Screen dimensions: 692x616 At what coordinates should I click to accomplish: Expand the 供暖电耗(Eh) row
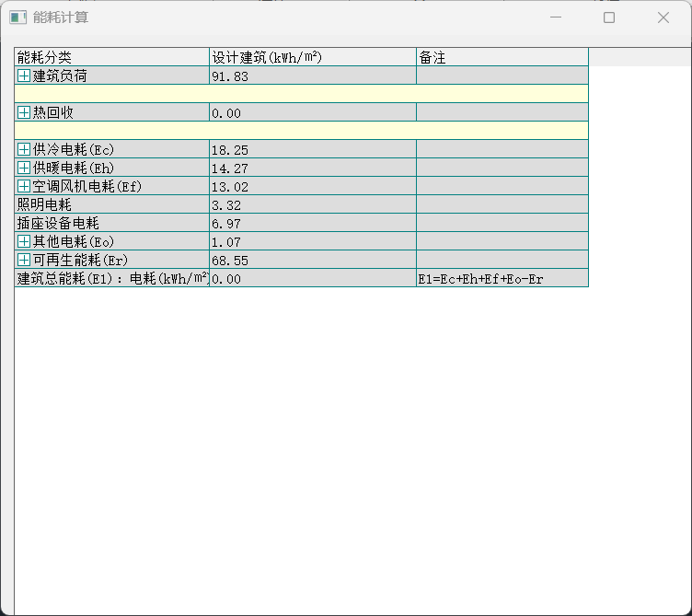click(24, 168)
